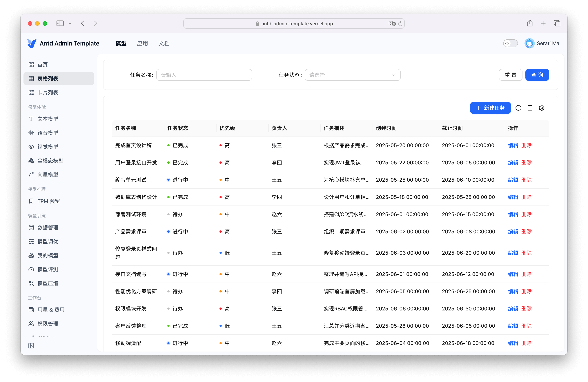This screenshot has width=588, height=382.
Task: Open 模型调优 sidebar item
Action: [x=59, y=241]
